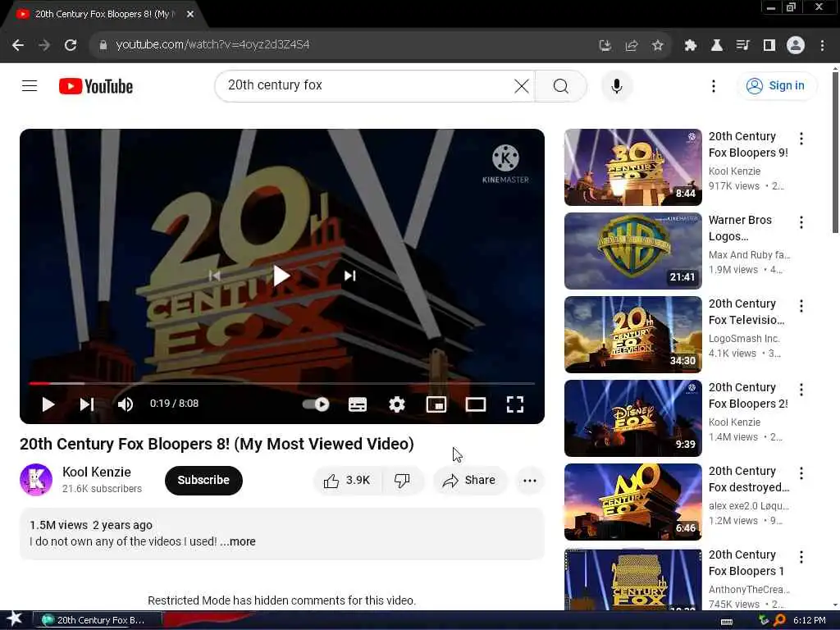Open the flask Chrome Labs icon
Image resolution: width=840 pixels, height=630 pixels.
click(716, 46)
